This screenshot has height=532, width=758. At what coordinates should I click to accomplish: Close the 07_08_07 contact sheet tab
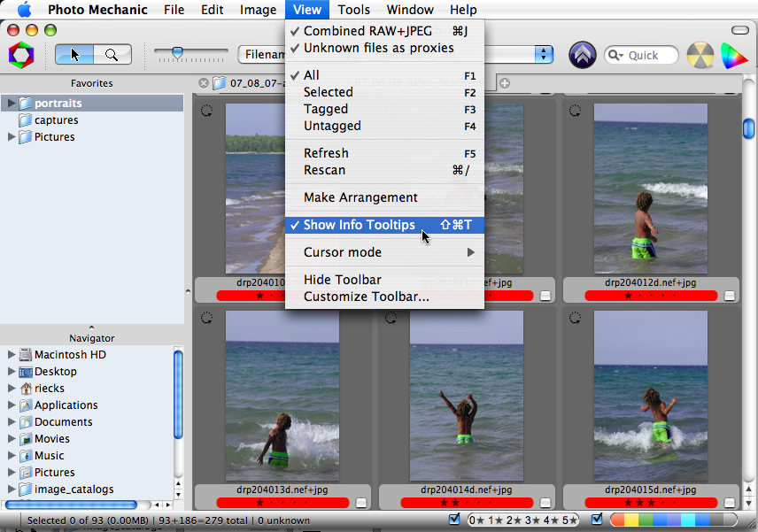click(204, 83)
